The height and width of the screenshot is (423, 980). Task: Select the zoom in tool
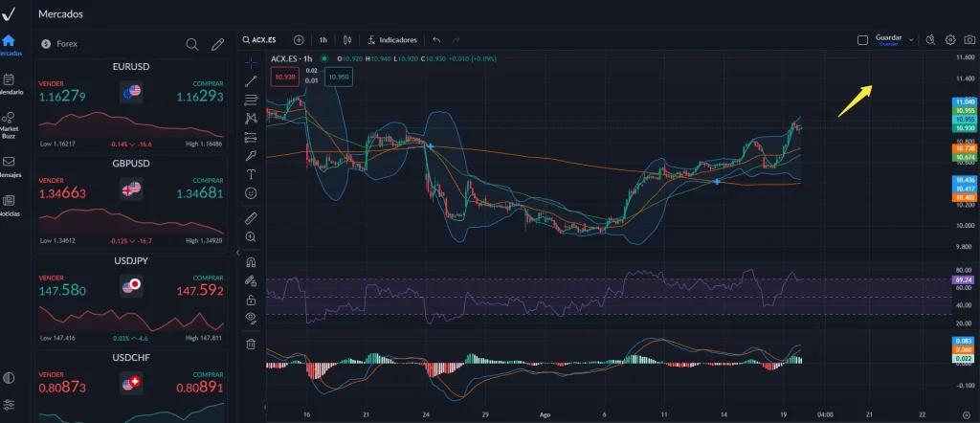[251, 236]
